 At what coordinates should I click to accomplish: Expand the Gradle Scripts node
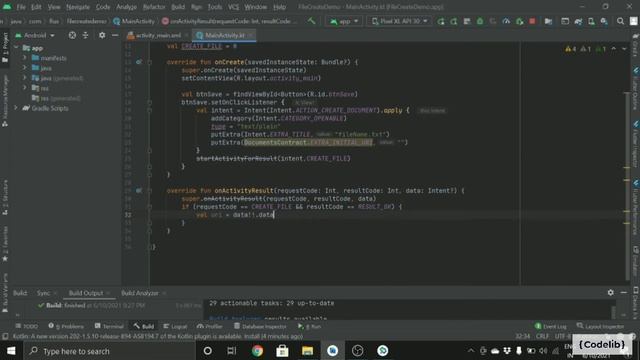17,108
